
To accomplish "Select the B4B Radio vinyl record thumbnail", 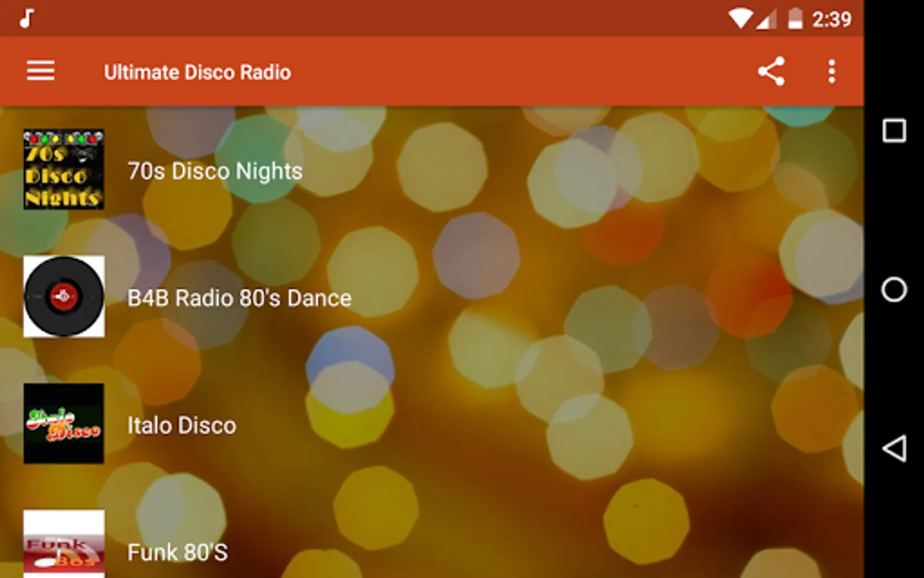I will click(x=64, y=297).
